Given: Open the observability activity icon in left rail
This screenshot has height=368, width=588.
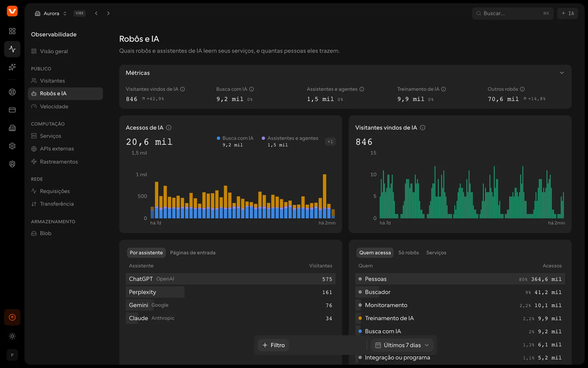Looking at the screenshot, I should (12, 49).
